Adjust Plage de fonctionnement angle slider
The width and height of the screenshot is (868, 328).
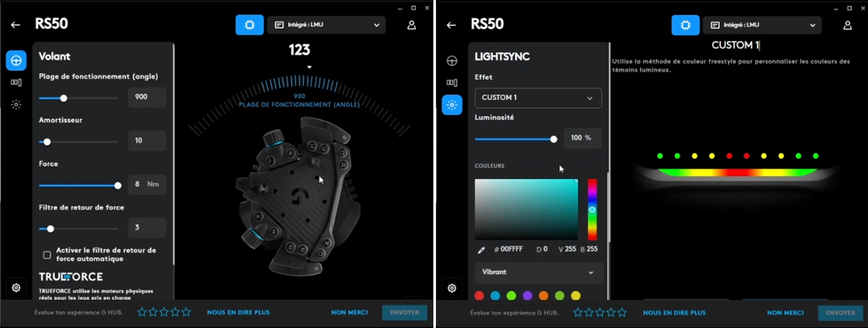(64, 98)
